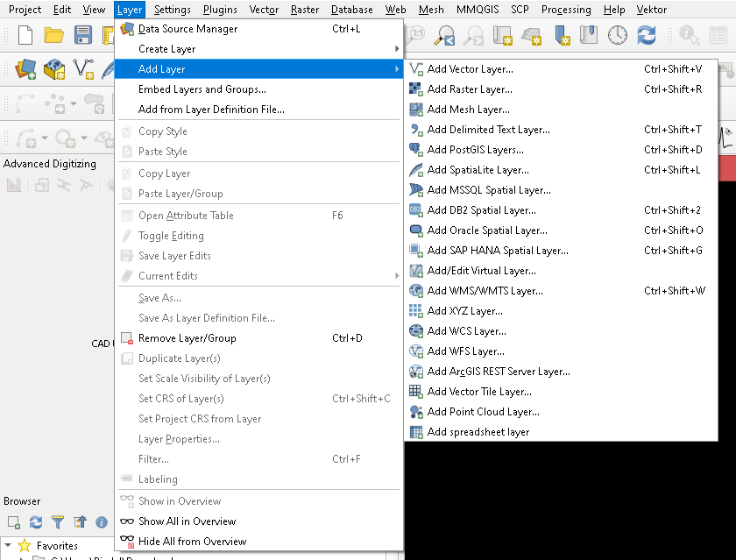Choose Add WMS/WMTS Layer
Screen dimensions: 736x560
561,291
